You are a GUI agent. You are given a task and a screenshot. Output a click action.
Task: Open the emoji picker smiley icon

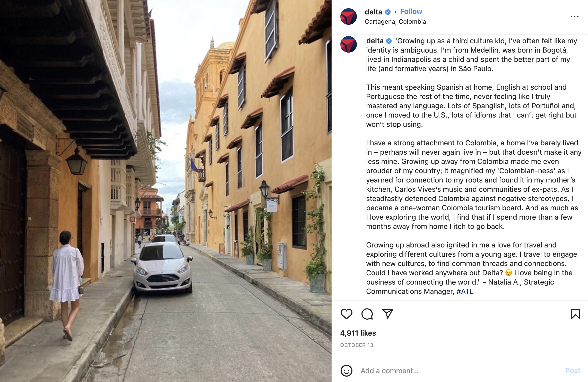346,371
